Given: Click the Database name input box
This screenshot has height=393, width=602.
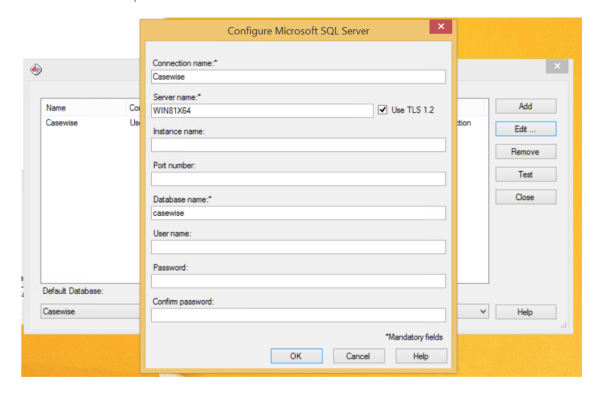Looking at the screenshot, I should [x=298, y=213].
